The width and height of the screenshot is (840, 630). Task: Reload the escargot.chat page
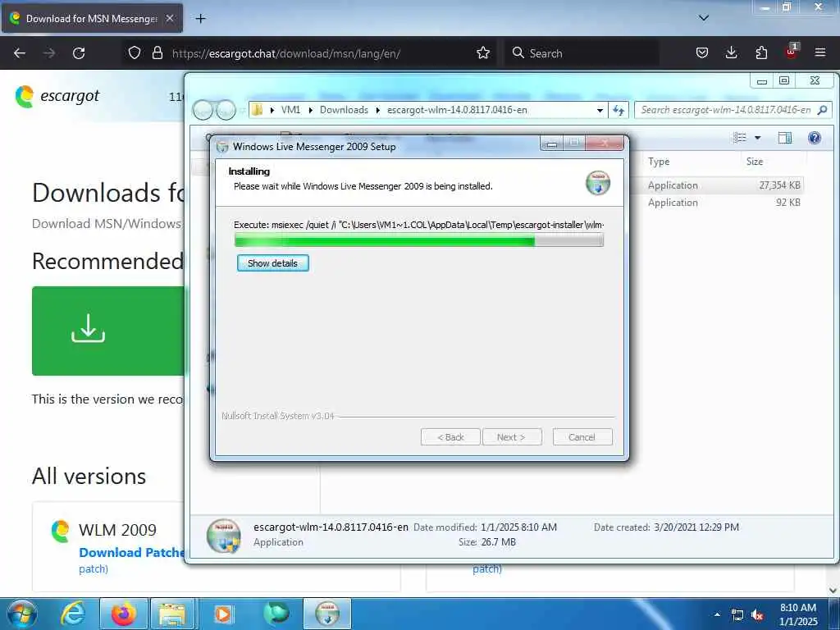[79, 53]
